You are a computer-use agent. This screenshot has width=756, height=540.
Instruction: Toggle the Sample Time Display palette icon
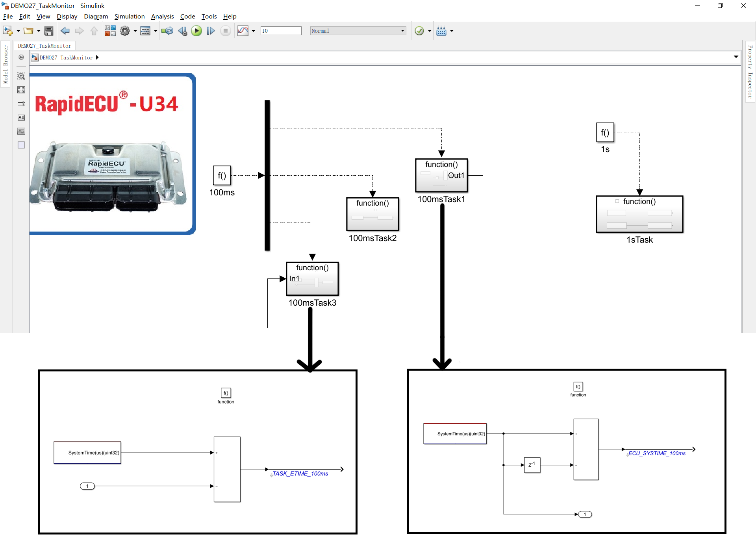[21, 104]
